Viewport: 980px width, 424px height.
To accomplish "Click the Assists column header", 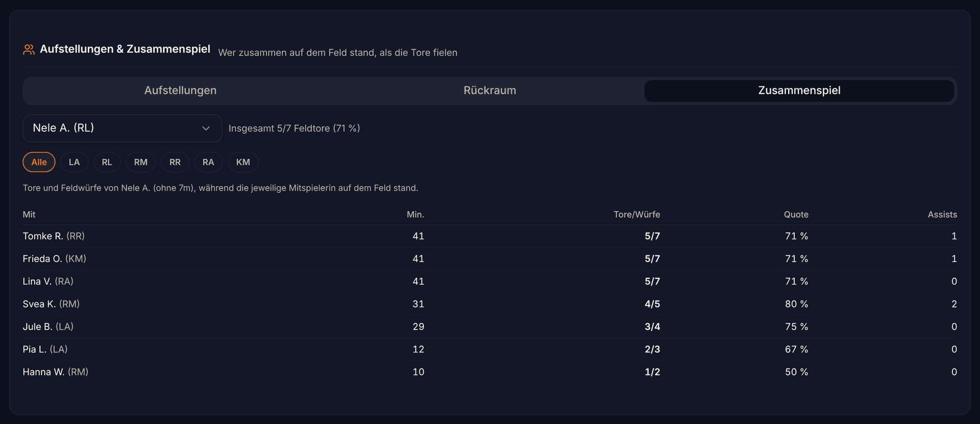I will pyautogui.click(x=942, y=215).
